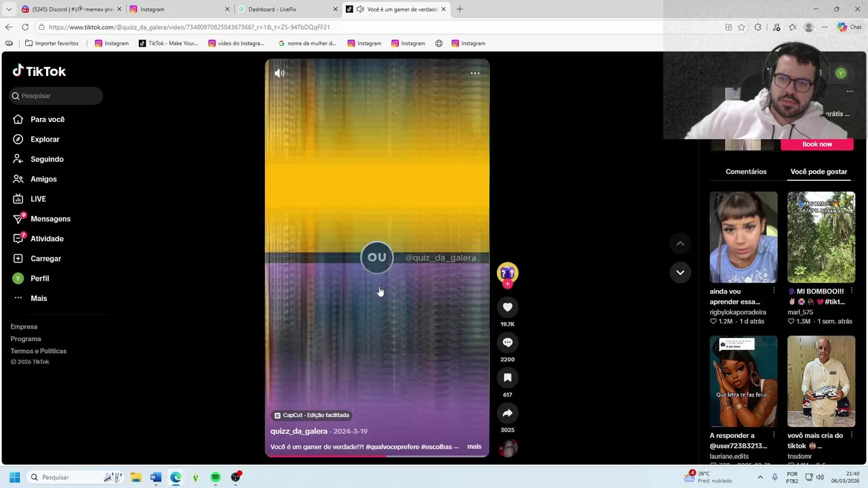The height and width of the screenshot is (488, 868).
Task: Click the Pesquisar search field in TikTok
Action: pyautogui.click(x=56, y=96)
